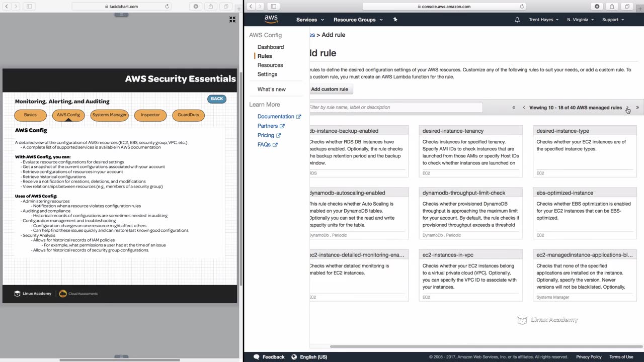Click the AWS logo home icon
Viewport: 644px width, 362px height.
coord(271,19)
